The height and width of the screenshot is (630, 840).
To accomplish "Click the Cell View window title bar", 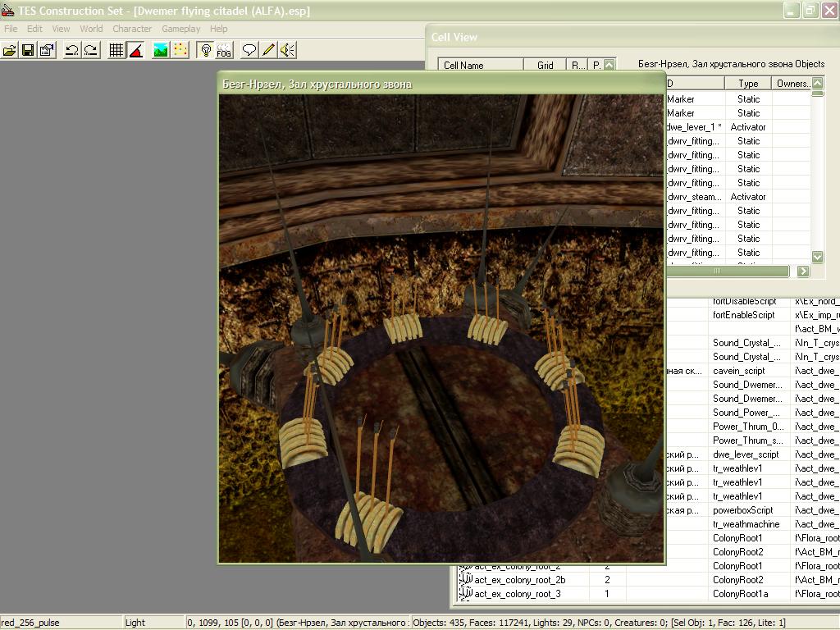I will [x=632, y=37].
